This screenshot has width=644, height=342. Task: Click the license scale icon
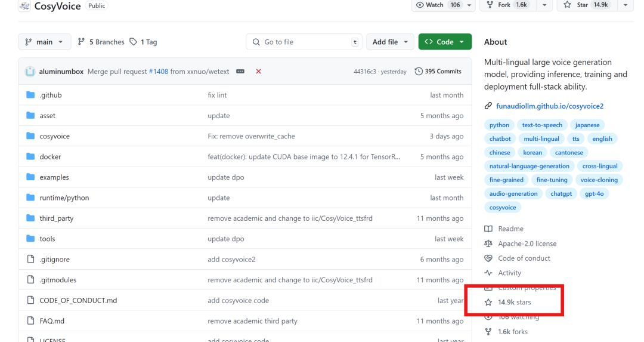tap(488, 244)
